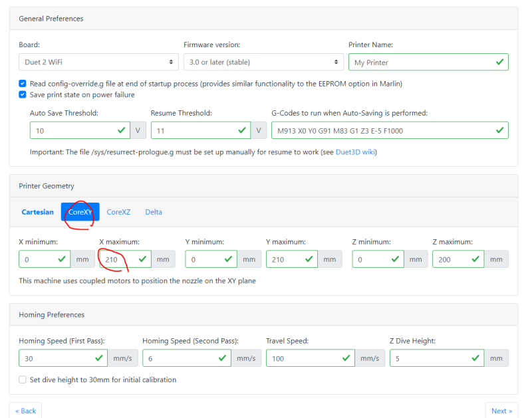Click the Printer Geometry heading
This screenshot has width=532, height=418.
pyautogui.click(x=47, y=186)
